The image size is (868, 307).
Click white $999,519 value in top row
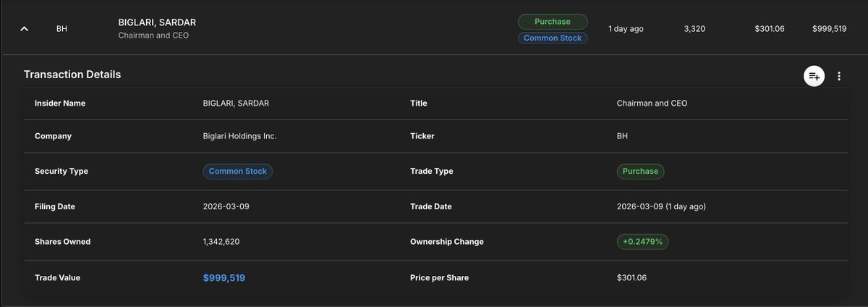point(829,29)
